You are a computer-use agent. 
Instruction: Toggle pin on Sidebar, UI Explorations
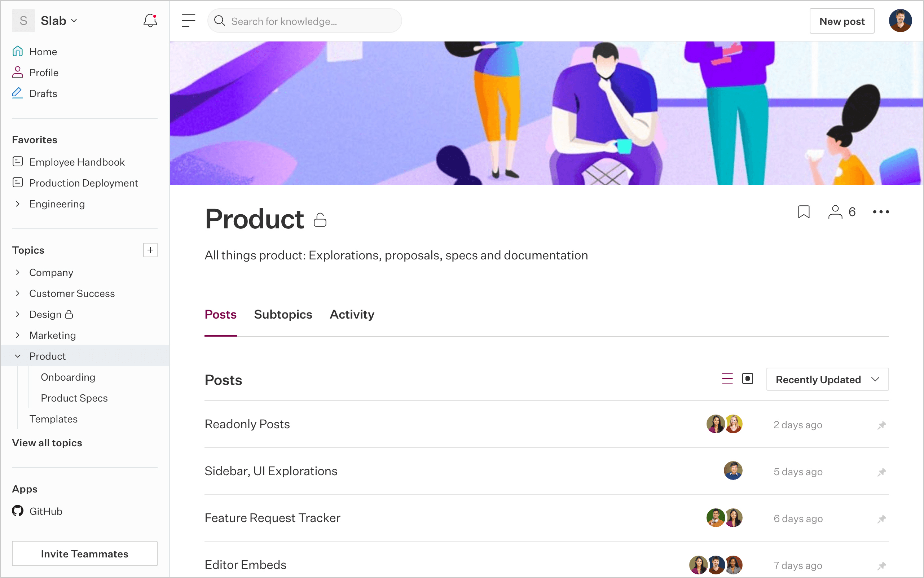coord(881,472)
